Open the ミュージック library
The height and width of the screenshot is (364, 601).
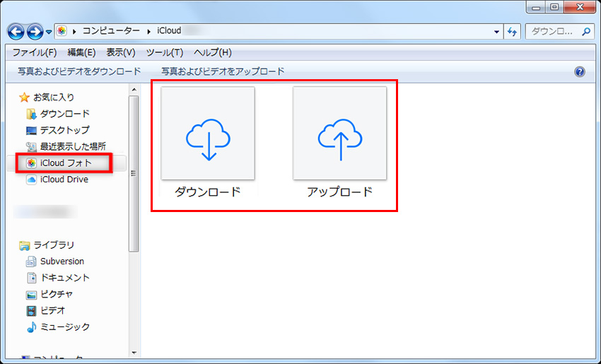pyautogui.click(x=65, y=327)
